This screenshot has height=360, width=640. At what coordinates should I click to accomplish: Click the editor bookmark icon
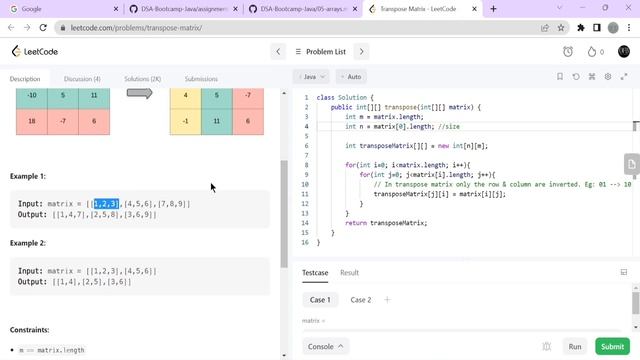click(x=560, y=76)
